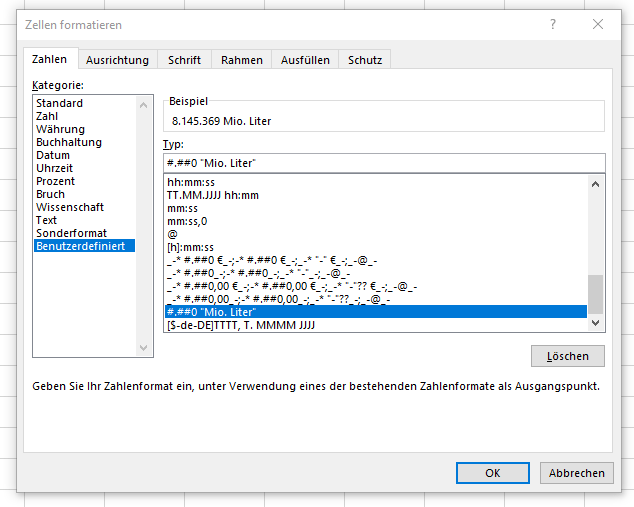Close the Zellen formatieren dialog

point(598,24)
